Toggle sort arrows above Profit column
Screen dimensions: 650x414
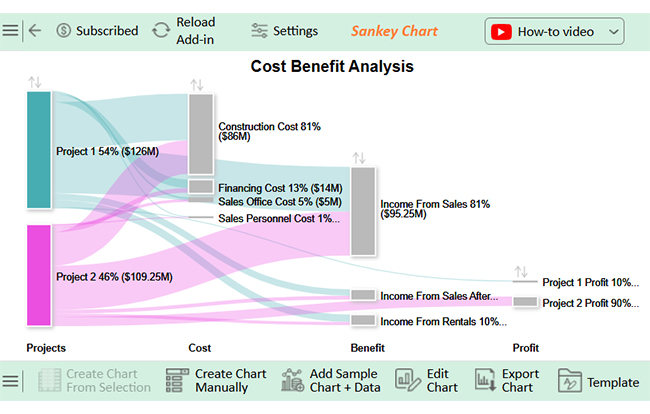(521, 271)
